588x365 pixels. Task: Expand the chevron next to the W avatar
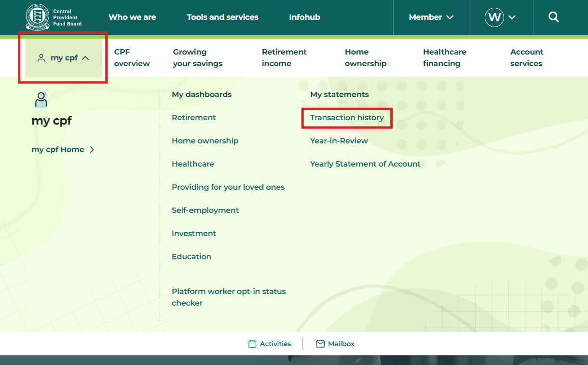pos(512,17)
